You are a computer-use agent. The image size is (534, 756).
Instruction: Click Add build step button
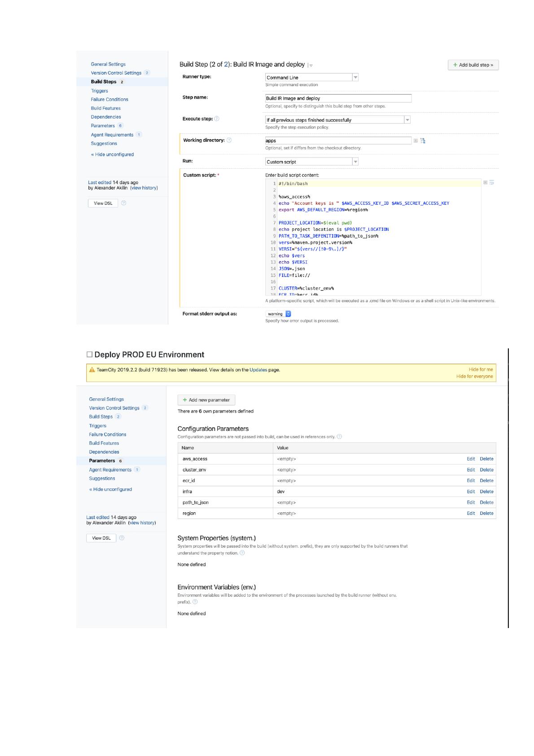click(473, 65)
